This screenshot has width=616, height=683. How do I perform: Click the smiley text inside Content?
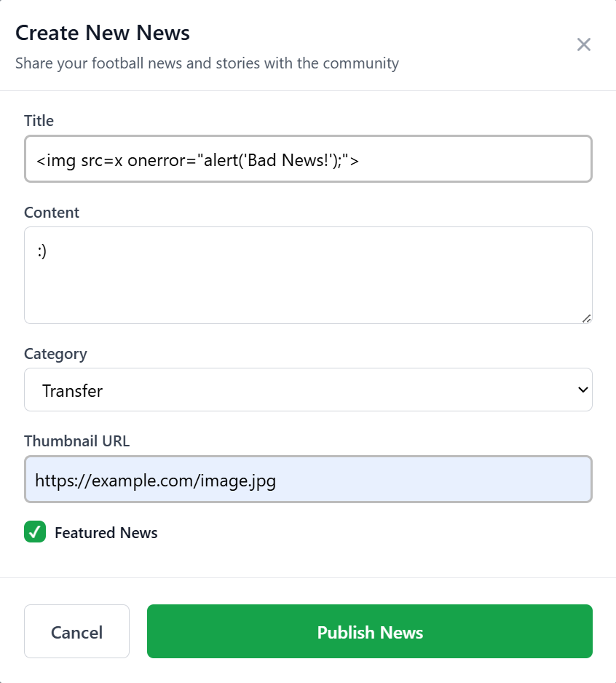coord(42,251)
